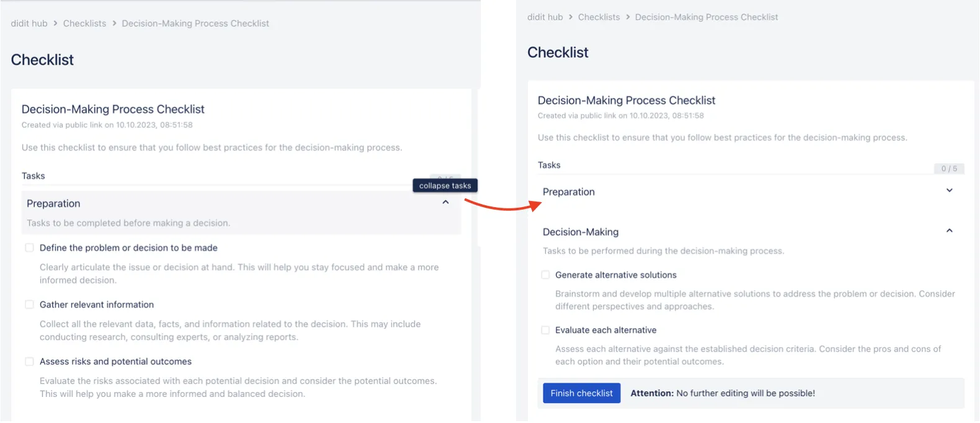Click 'Assess risks and potential outcomes' label
Image resolution: width=980 pixels, height=423 pixels.
[115, 362]
